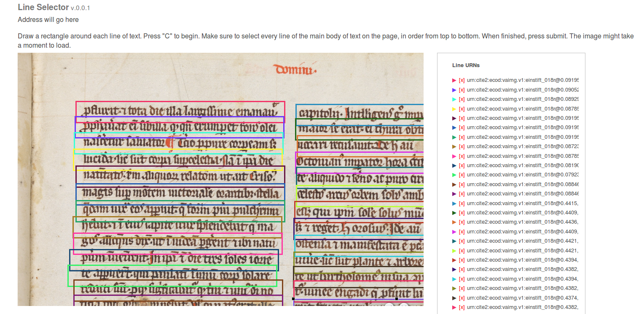644x314 pixels.
Task: Remove the line URN ending 0.07923
Action: click(462, 175)
